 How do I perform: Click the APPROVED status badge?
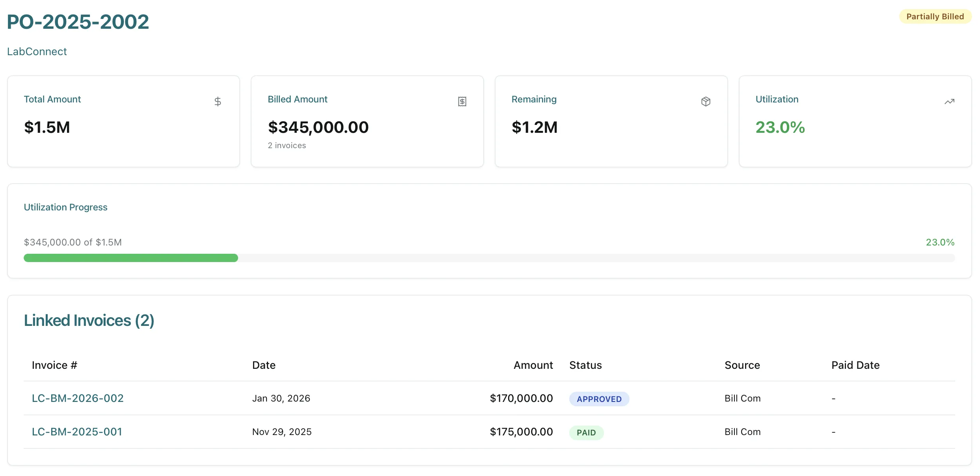coord(599,399)
